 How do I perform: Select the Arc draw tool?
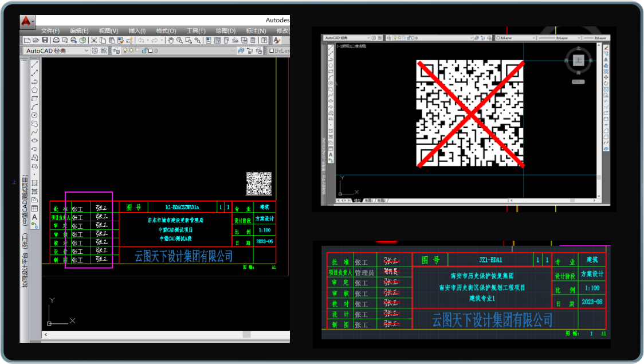pyautogui.click(x=35, y=107)
